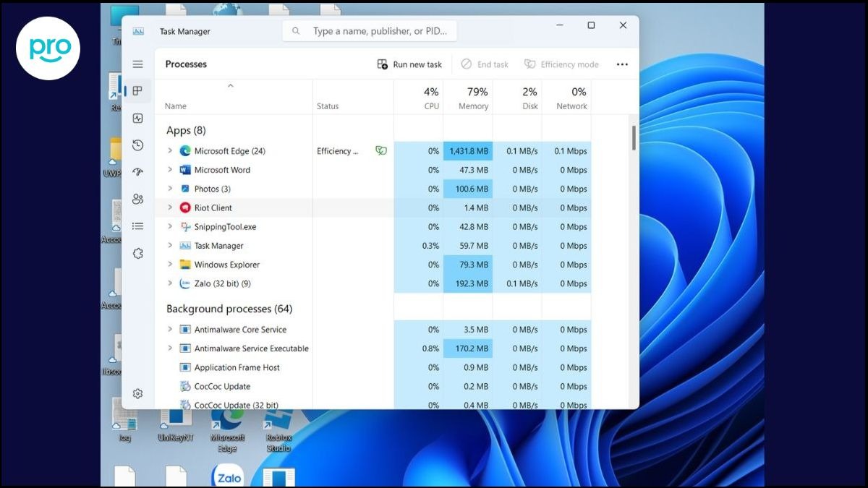Image resolution: width=868 pixels, height=488 pixels.
Task: Sort by the Disk column header
Action: coord(517,98)
